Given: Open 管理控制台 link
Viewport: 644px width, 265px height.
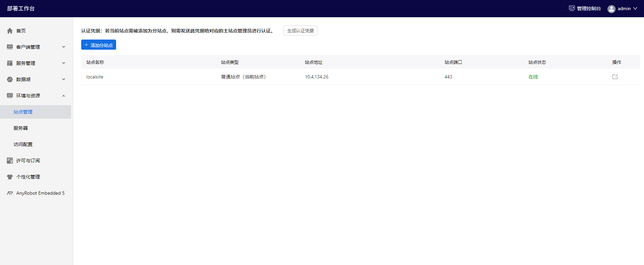Looking at the screenshot, I should (589, 8).
